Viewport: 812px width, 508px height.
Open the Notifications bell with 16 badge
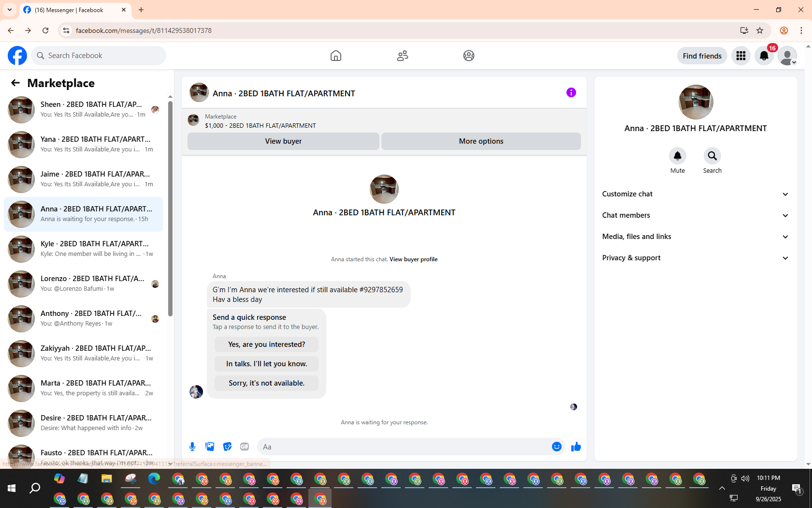point(764,56)
